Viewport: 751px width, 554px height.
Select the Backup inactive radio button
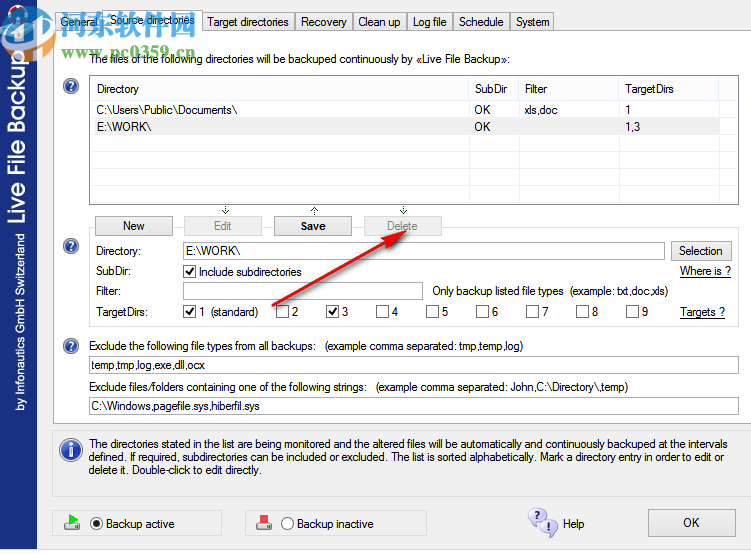pos(287,524)
